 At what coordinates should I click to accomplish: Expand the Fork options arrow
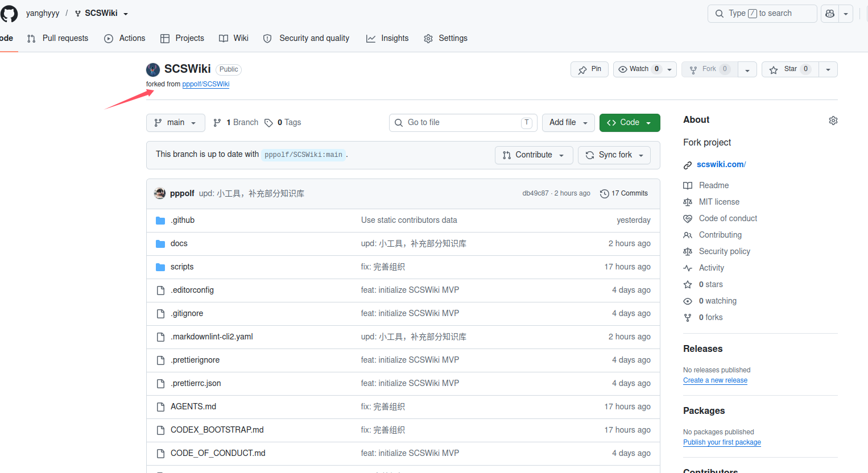coord(747,69)
